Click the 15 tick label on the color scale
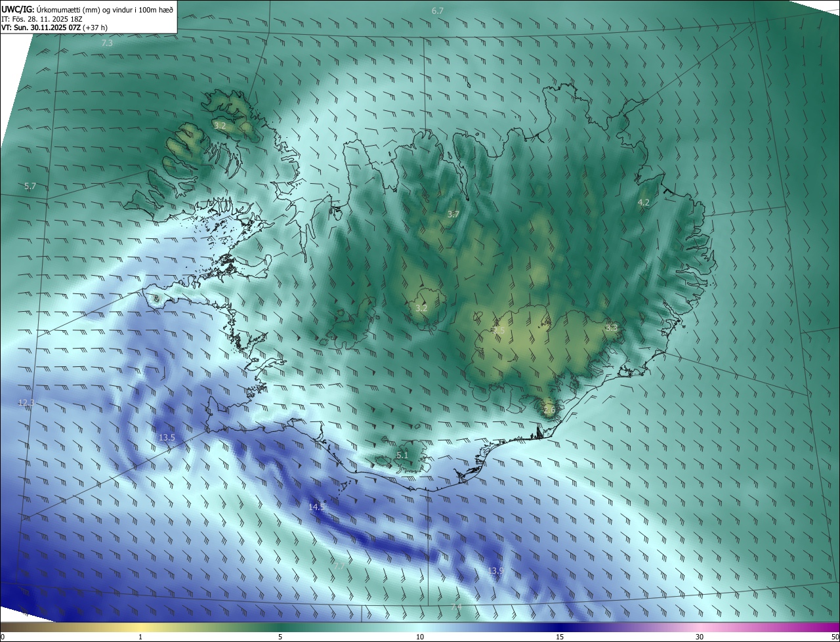This screenshot has width=840, height=642. [x=560, y=637]
